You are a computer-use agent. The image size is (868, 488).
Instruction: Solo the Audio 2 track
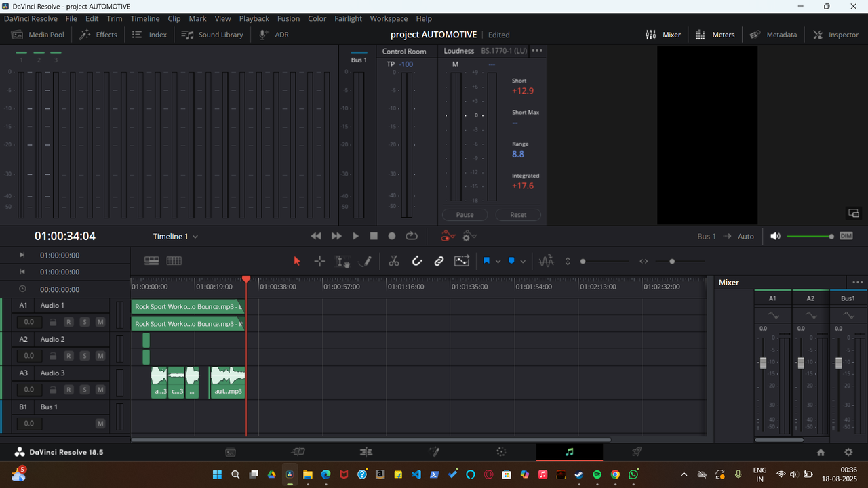pos(84,355)
